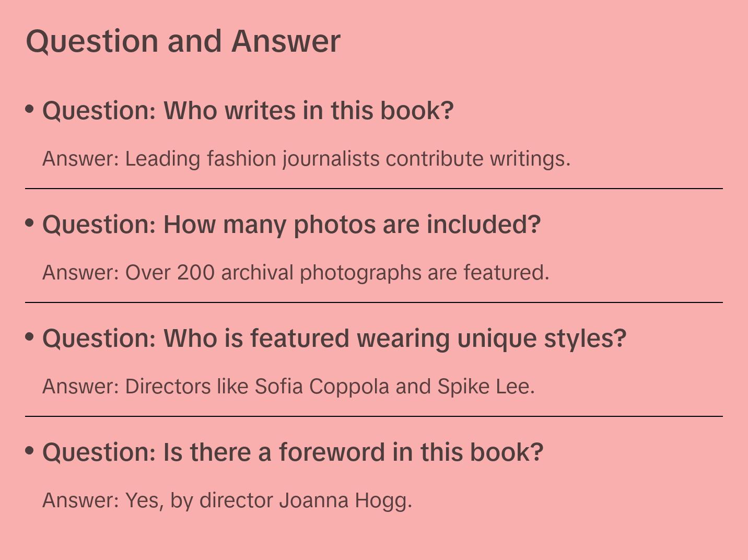Select the "Who writes in this book?" question
Screen dimensions: 748x560
[x=248, y=111]
